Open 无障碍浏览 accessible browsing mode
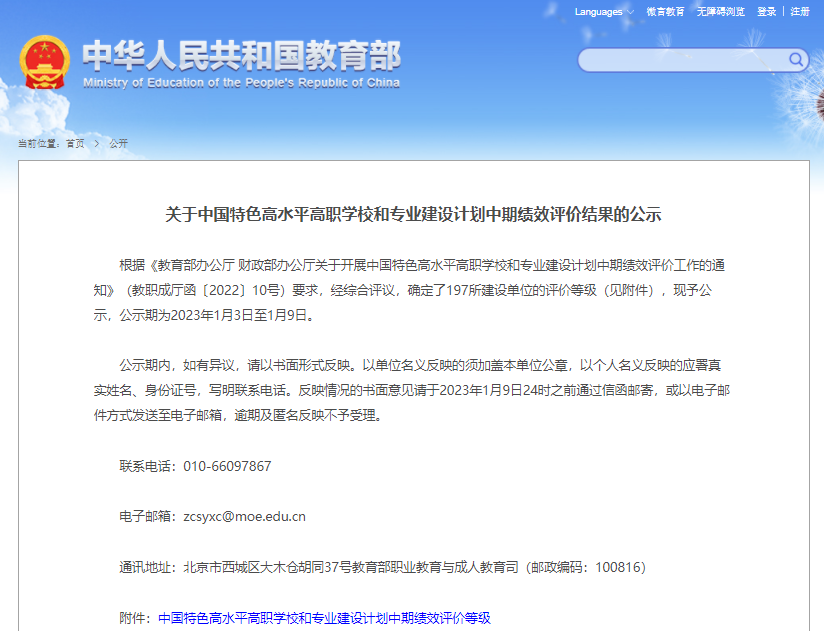Viewport: 824px width, 631px height. point(719,12)
